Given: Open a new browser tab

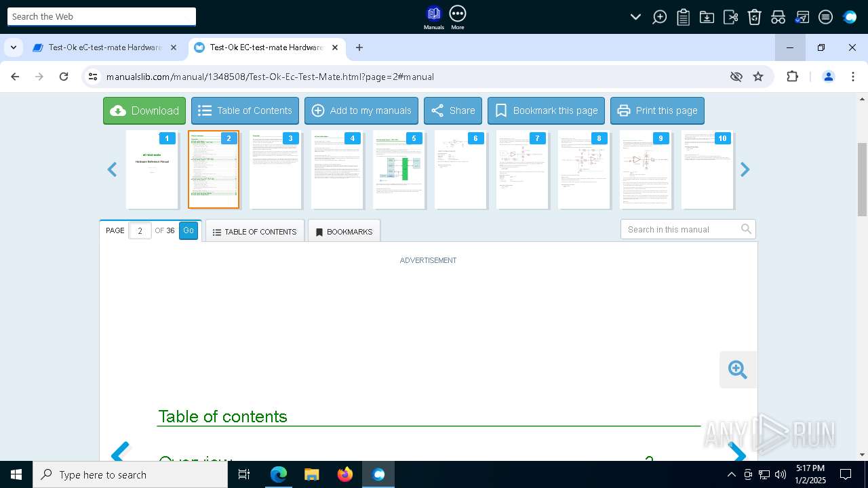Looking at the screenshot, I should tap(359, 47).
